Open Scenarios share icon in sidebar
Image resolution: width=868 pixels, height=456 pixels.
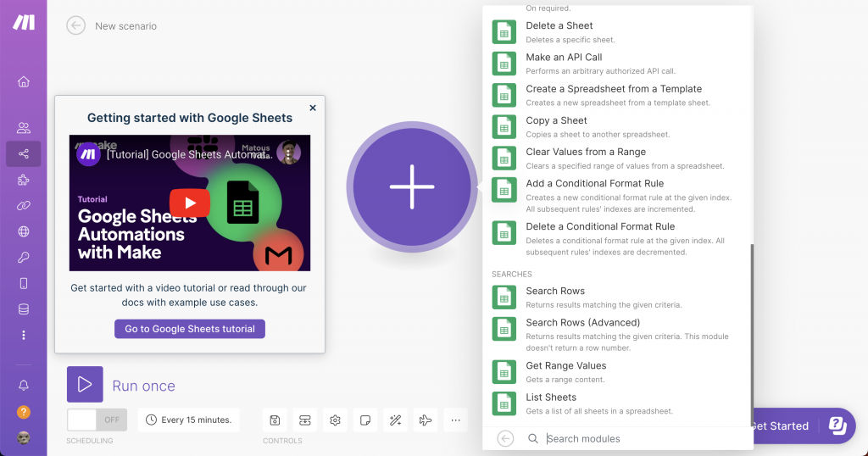(23, 154)
